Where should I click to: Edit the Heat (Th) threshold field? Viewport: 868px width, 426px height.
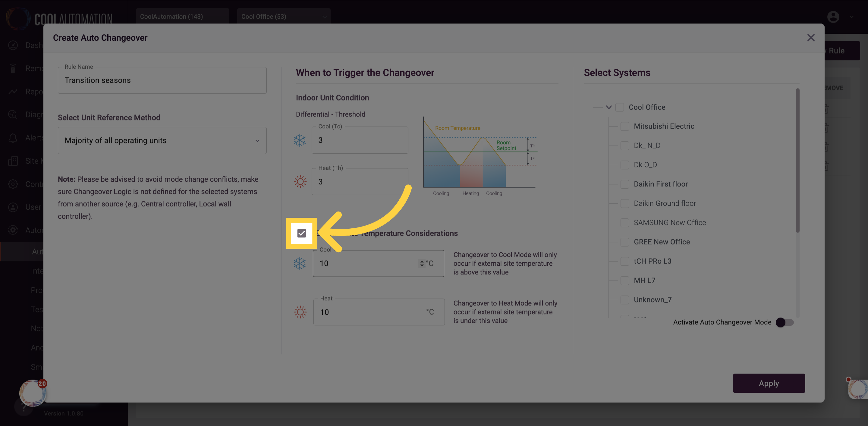click(x=360, y=182)
